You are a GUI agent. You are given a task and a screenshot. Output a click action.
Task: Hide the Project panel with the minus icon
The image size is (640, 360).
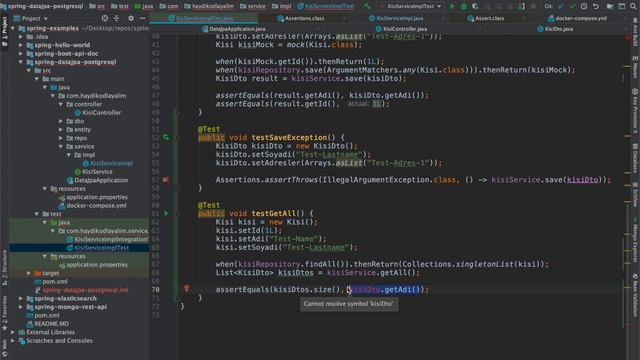142,18
